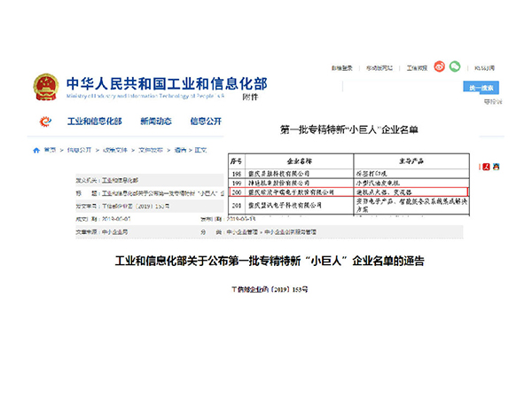The image size is (532, 399).
Task: Open the 信息公开 menu
Action: (x=206, y=121)
